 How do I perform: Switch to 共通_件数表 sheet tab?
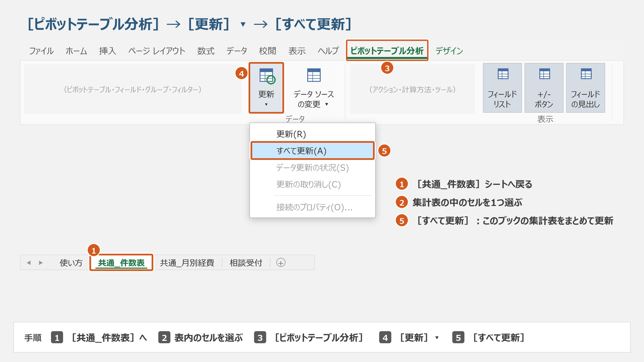[x=121, y=262]
